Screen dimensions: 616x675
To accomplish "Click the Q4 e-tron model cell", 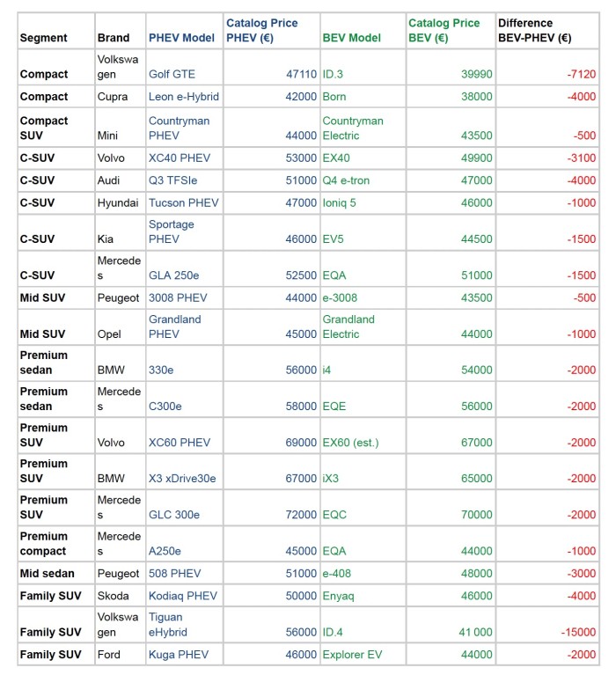I will [x=348, y=180].
